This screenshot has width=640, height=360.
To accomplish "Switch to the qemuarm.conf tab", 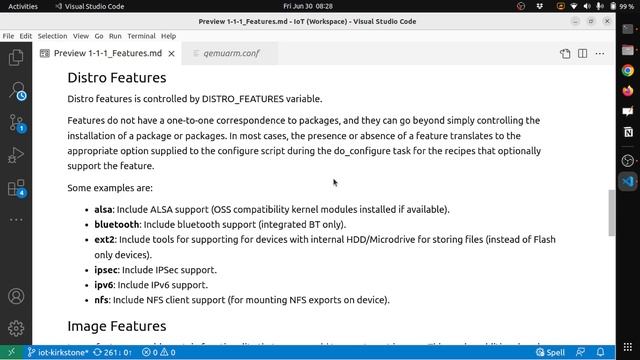I will pyautogui.click(x=231, y=53).
